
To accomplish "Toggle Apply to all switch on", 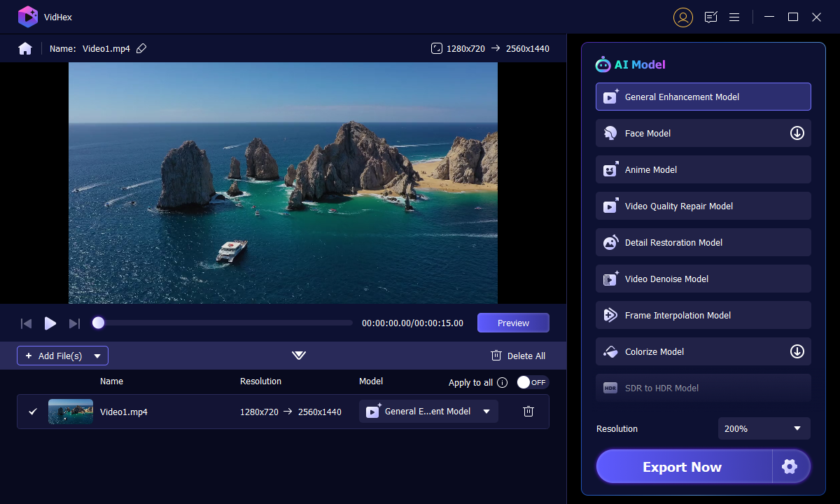I will (x=533, y=382).
